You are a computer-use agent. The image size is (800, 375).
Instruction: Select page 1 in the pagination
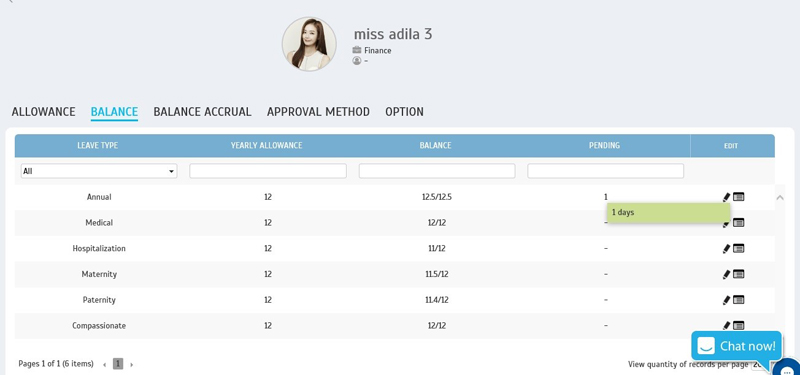(118, 364)
